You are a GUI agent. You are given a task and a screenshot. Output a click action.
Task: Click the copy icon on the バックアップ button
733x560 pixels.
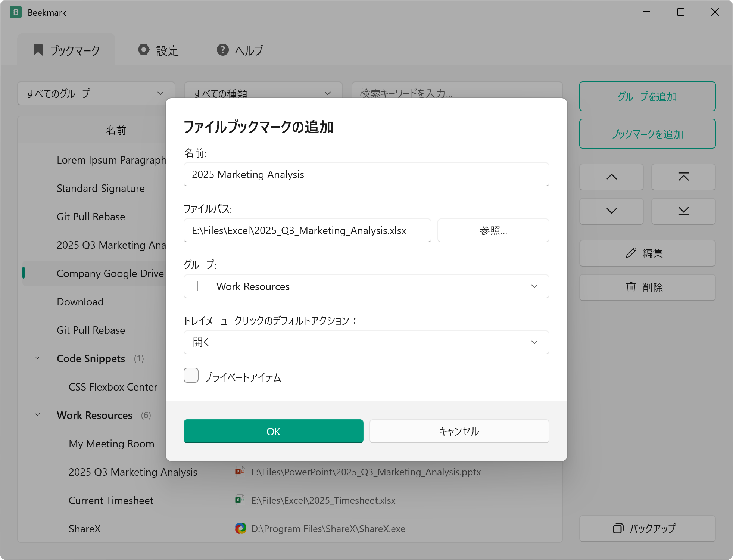(x=618, y=529)
